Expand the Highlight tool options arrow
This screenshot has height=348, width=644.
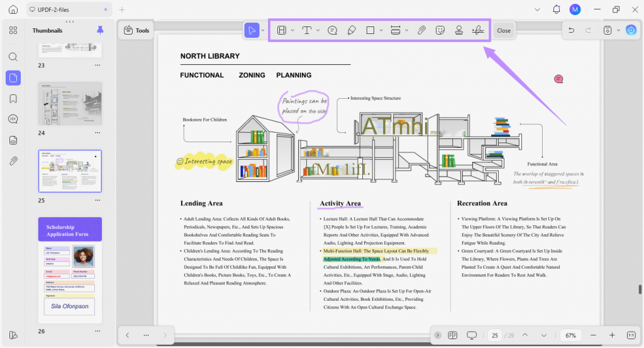(292, 30)
